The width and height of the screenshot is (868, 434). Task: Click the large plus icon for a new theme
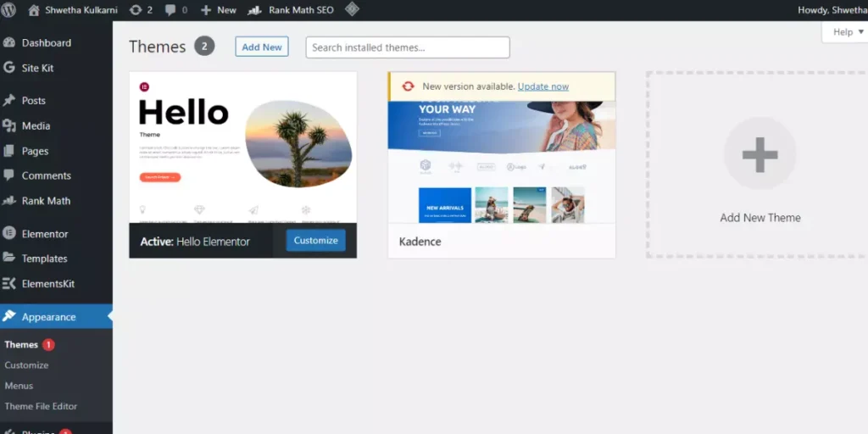click(x=760, y=154)
